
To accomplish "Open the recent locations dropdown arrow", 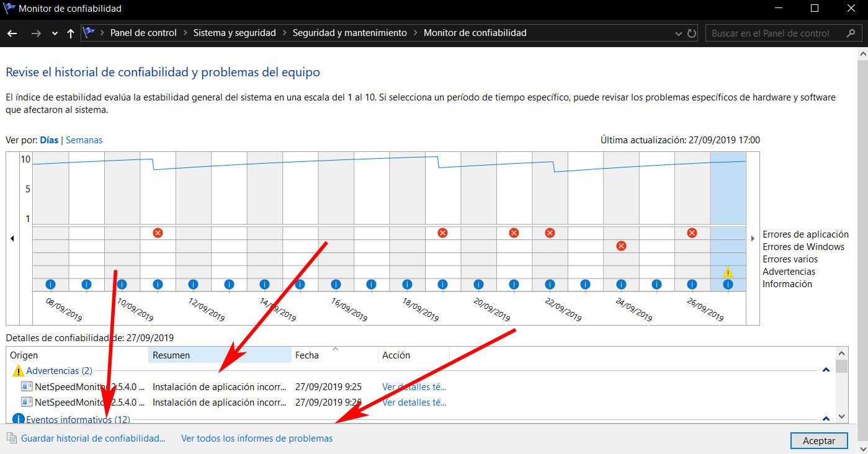I will click(55, 33).
